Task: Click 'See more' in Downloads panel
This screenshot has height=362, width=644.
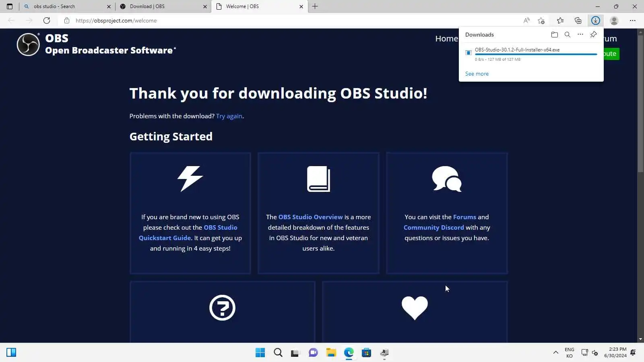Action: (x=477, y=74)
